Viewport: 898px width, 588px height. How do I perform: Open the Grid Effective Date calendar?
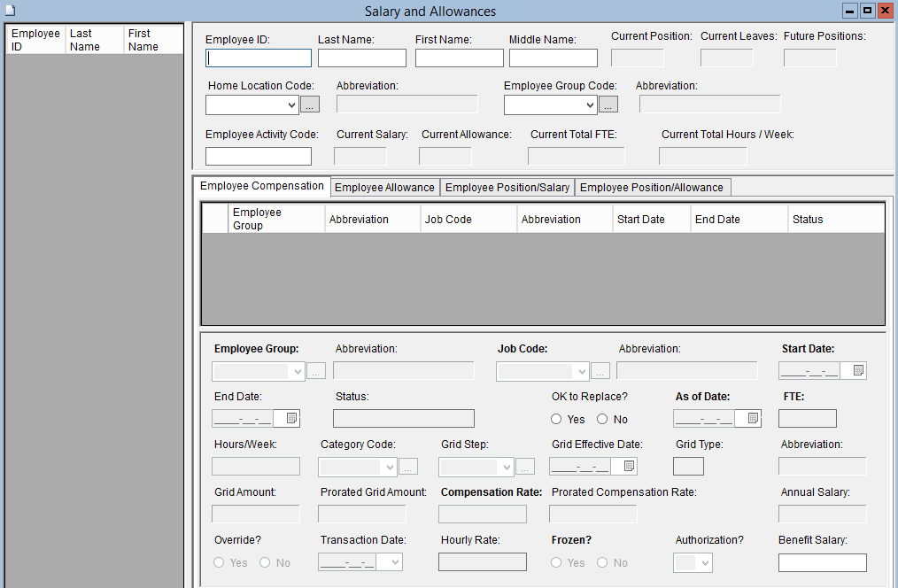[629, 466]
